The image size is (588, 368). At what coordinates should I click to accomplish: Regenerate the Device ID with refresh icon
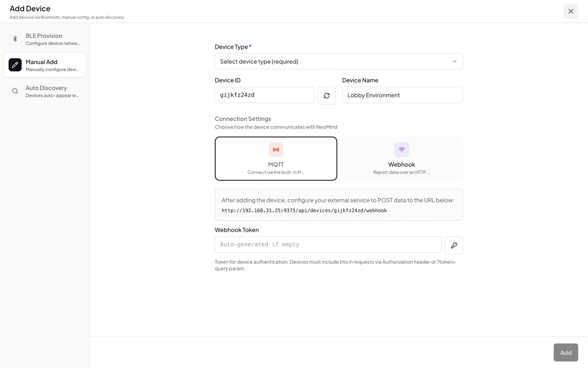click(327, 96)
